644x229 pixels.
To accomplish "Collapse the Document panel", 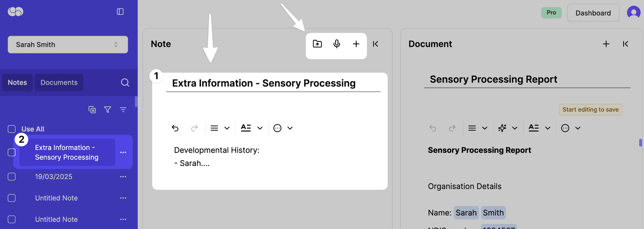I will (626, 44).
